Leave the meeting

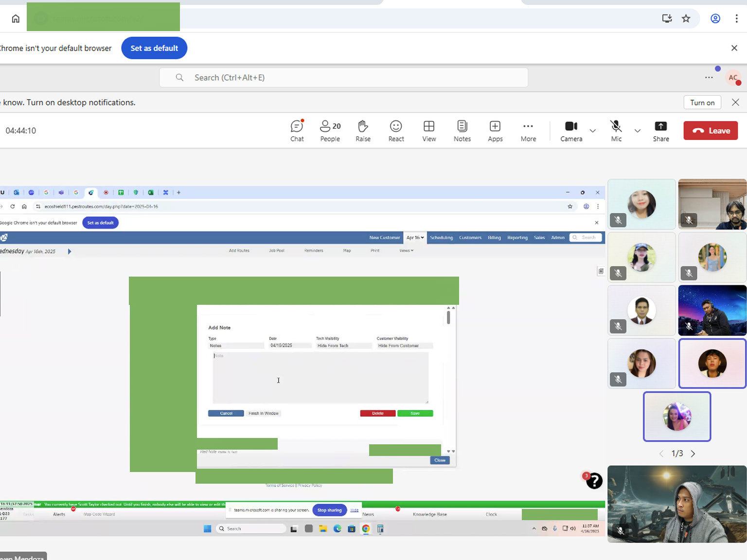pyautogui.click(x=711, y=131)
